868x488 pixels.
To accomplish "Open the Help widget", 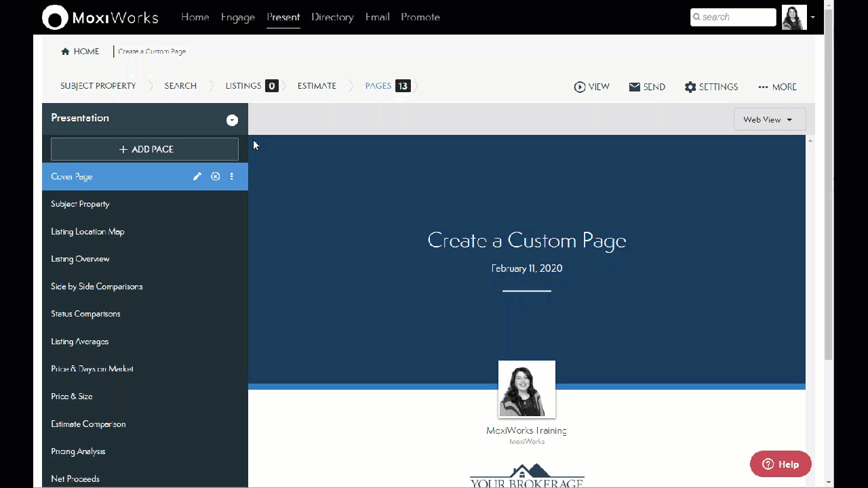I will click(781, 464).
